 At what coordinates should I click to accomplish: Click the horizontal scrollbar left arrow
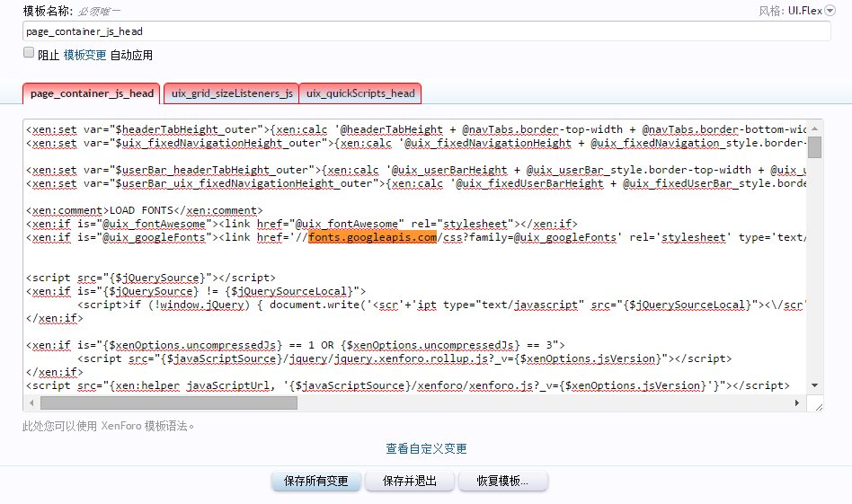(31, 403)
